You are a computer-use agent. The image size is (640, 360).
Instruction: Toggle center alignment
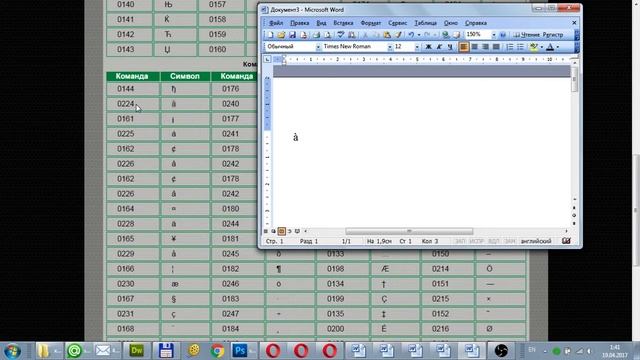[474, 47]
